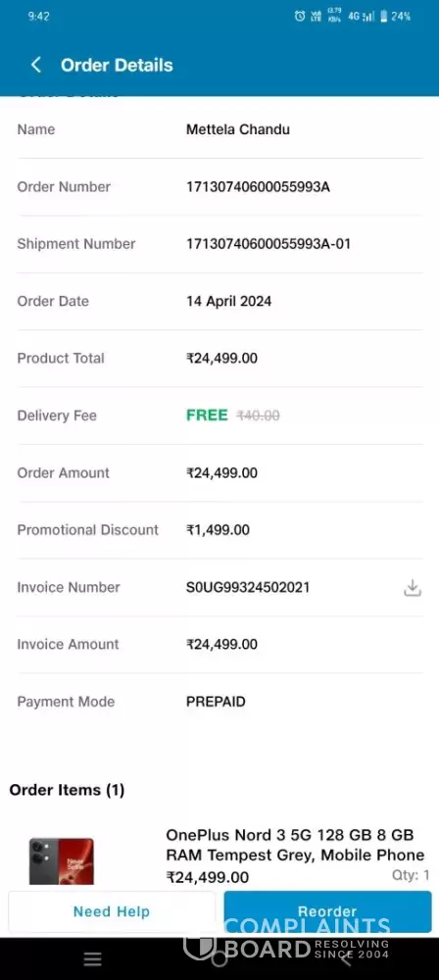The image size is (439, 980).
Task: Tap the 4G signal strength icon
Action: (362, 17)
